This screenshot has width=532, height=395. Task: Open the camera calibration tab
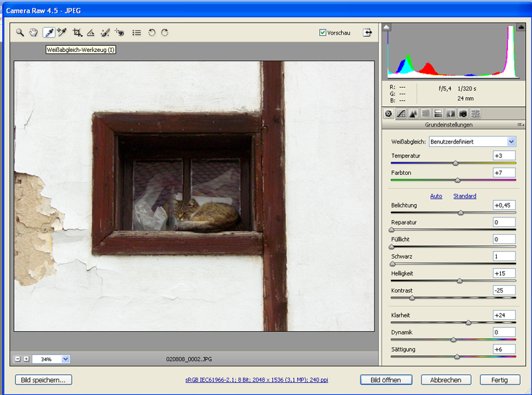[x=463, y=114]
